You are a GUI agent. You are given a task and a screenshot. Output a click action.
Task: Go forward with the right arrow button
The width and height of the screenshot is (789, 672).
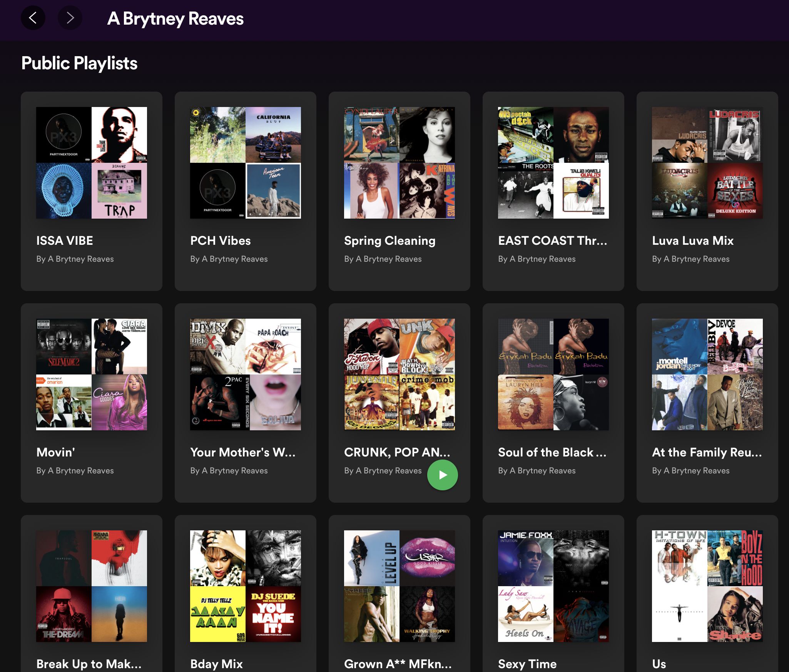pyautogui.click(x=70, y=18)
